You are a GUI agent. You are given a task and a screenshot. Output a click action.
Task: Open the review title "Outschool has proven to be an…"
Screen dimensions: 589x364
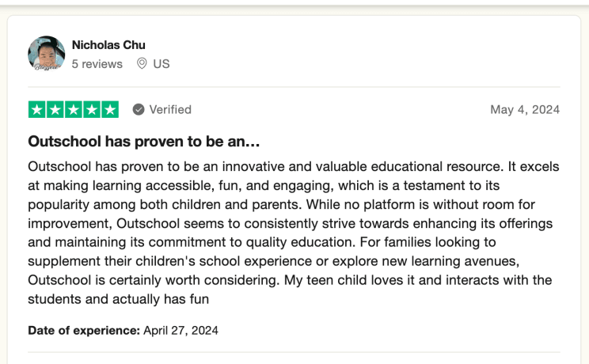[x=144, y=142]
